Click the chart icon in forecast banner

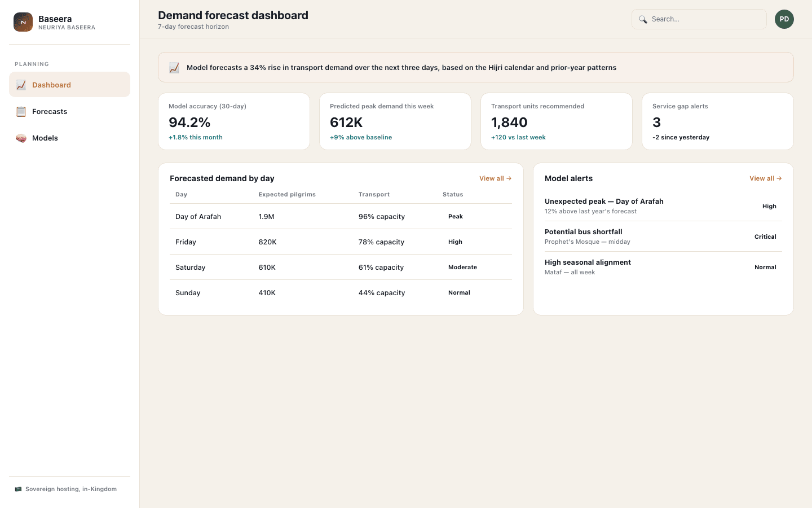click(174, 67)
